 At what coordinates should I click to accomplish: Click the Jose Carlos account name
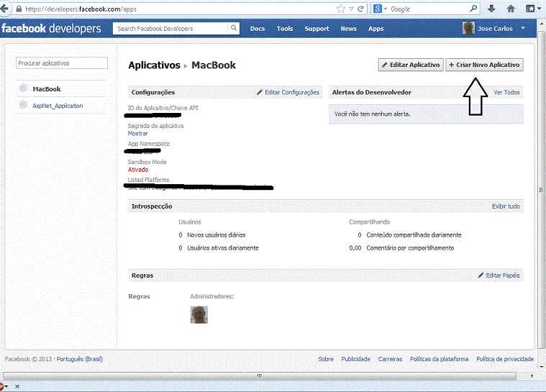(x=495, y=29)
